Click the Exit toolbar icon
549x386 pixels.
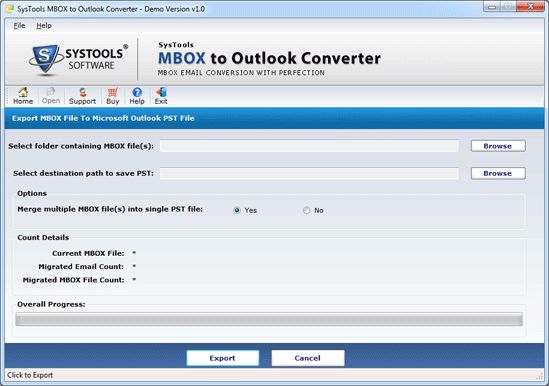[x=161, y=96]
